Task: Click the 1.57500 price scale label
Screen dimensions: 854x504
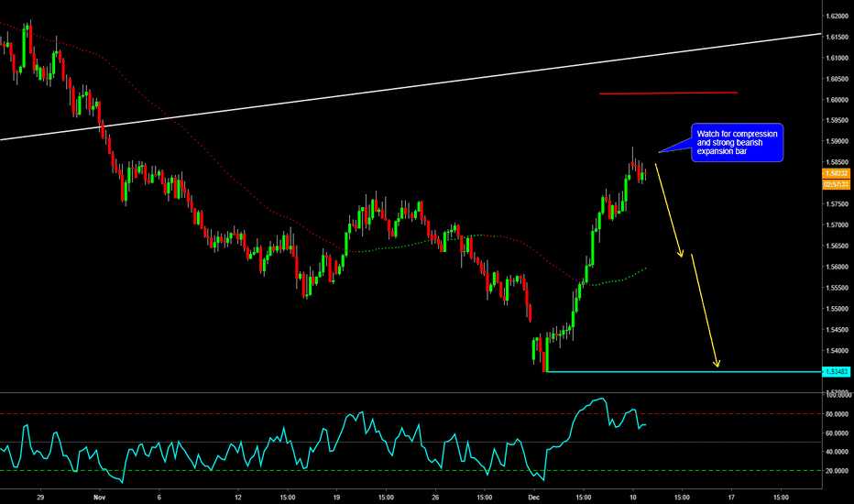Action: tap(838, 203)
